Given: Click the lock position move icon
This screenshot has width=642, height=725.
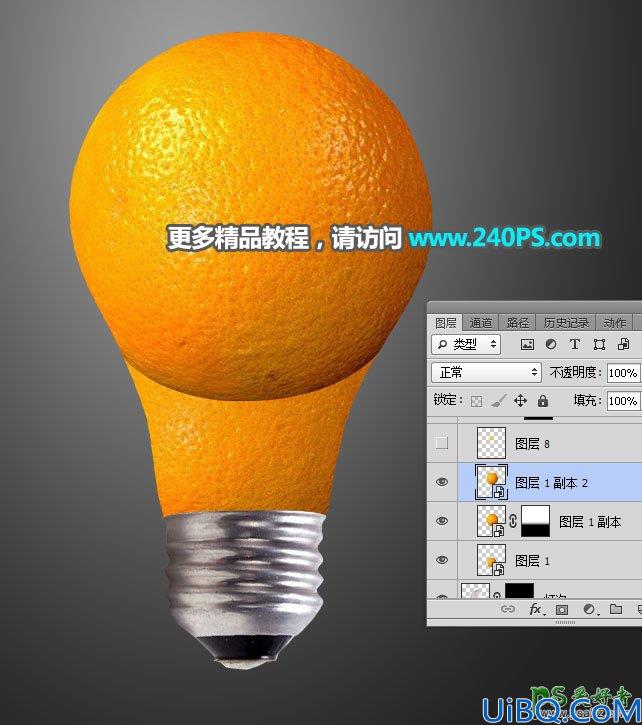Looking at the screenshot, I should pyautogui.click(x=520, y=400).
